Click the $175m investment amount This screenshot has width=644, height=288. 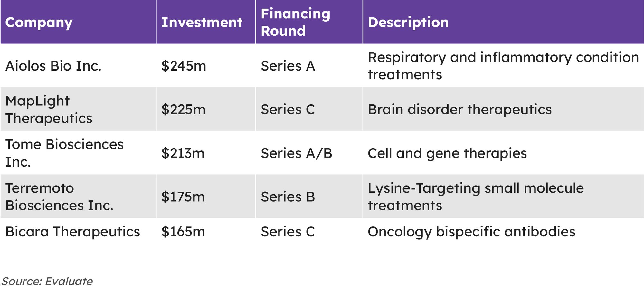coord(183,197)
